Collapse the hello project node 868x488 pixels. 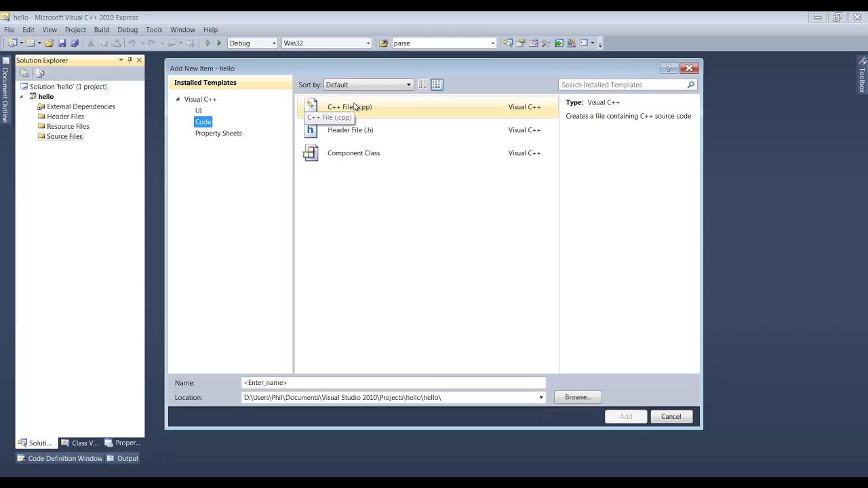click(21, 96)
